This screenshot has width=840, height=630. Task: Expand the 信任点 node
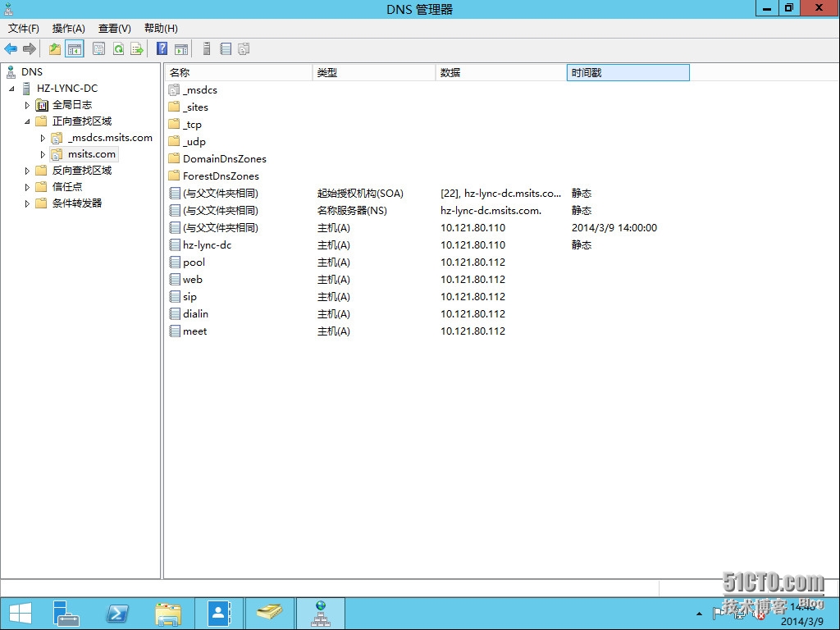[x=27, y=187]
